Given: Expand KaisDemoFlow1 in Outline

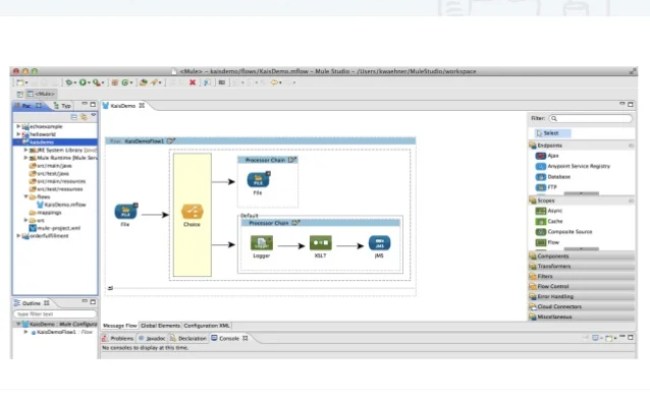Looking at the screenshot, I should pyautogui.click(x=26, y=332).
